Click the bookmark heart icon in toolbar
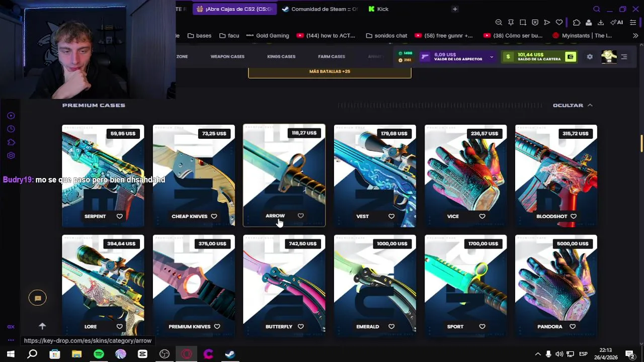The height and width of the screenshot is (362, 644). pyautogui.click(x=559, y=23)
